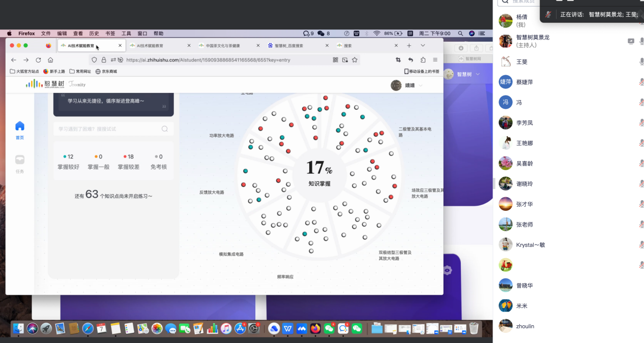Viewport: 644px width, 343px height.
Task: Click the Firefox reload page button
Action: (38, 60)
